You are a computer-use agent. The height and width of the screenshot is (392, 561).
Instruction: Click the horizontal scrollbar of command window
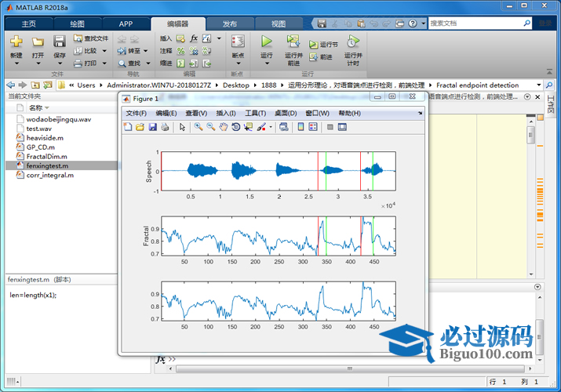350,368
